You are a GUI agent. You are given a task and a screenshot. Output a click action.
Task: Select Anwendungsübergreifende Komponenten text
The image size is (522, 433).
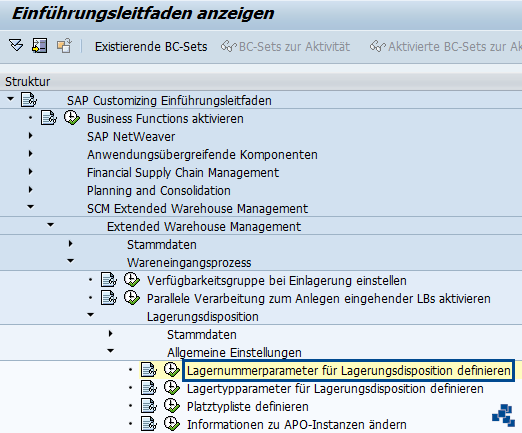(x=202, y=155)
